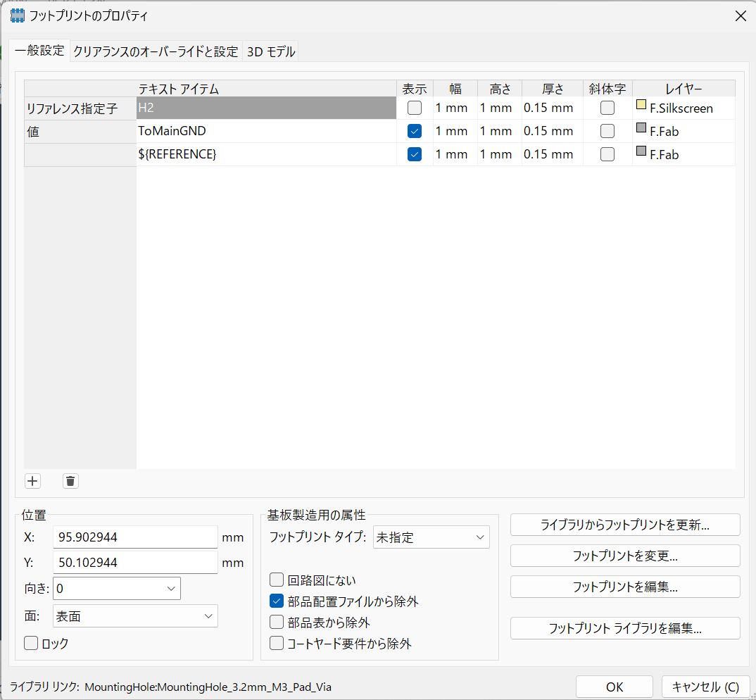The image size is (756, 700).
Task: Enable italic for the ${REFERENCE} row
Action: click(x=607, y=154)
